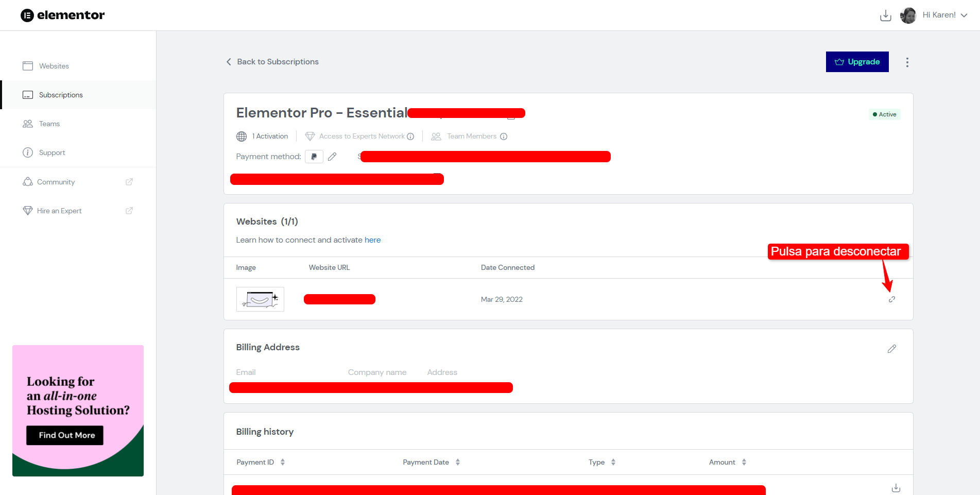
Task: Click the globe icon beside 1 Activation
Action: [x=242, y=136]
